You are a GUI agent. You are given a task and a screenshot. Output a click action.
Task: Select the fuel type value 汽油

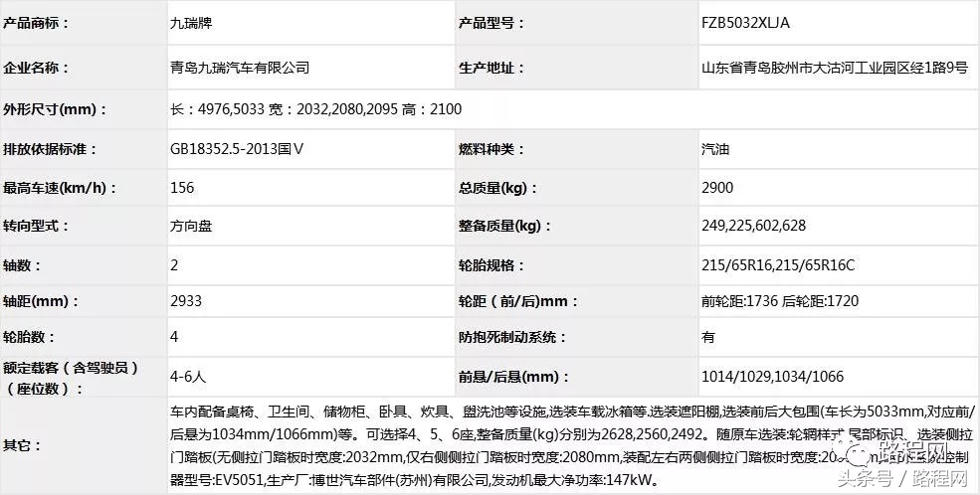715,150
